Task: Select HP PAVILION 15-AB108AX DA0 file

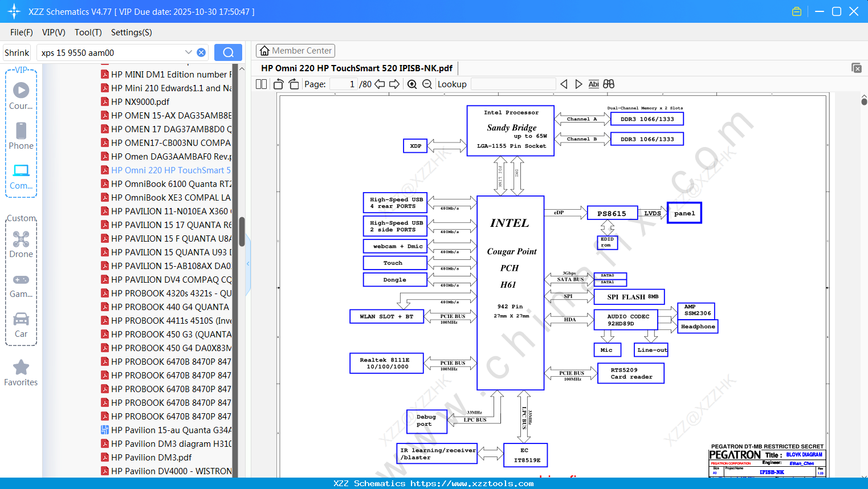Action: click(x=166, y=266)
